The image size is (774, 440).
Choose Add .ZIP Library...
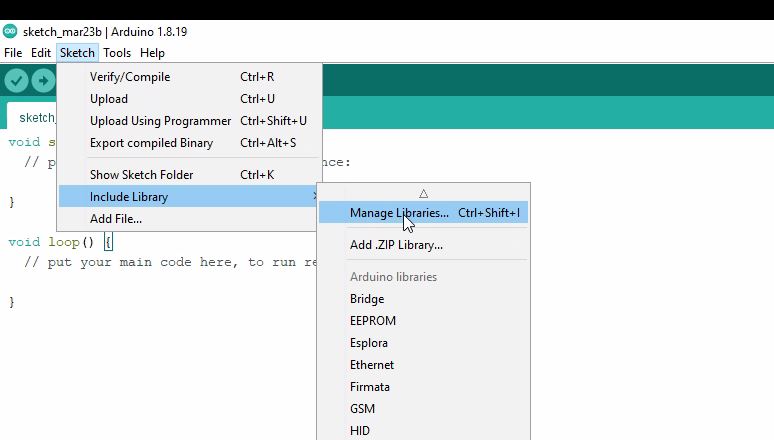tap(424, 245)
